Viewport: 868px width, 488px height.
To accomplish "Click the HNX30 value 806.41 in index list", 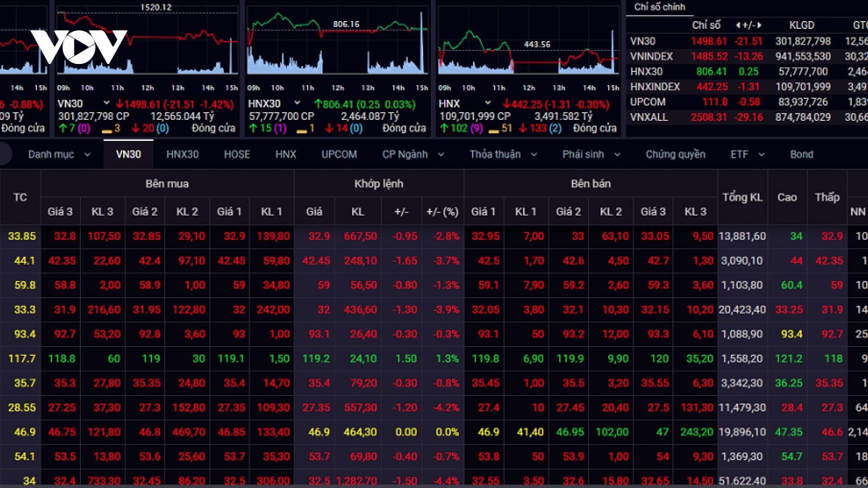I will coord(711,72).
